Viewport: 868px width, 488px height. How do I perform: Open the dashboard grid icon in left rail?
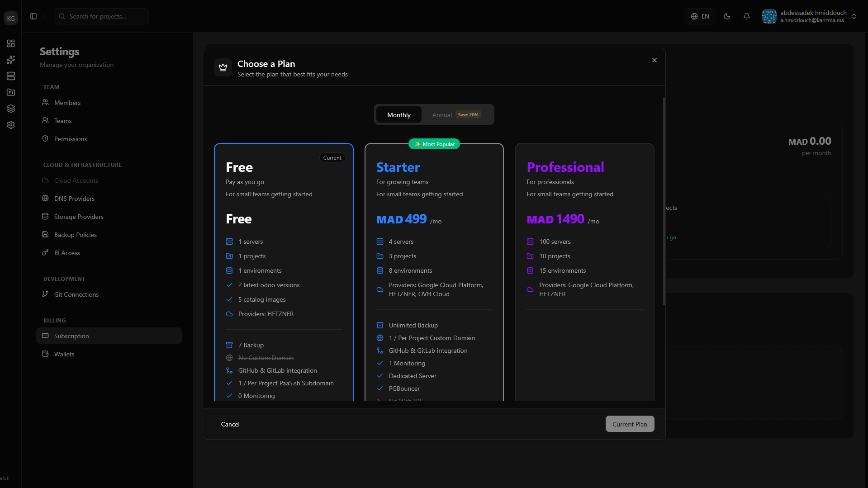[x=11, y=43]
